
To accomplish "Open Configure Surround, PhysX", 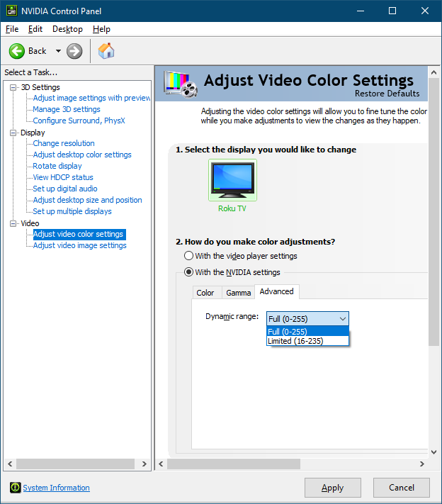I will [79, 121].
